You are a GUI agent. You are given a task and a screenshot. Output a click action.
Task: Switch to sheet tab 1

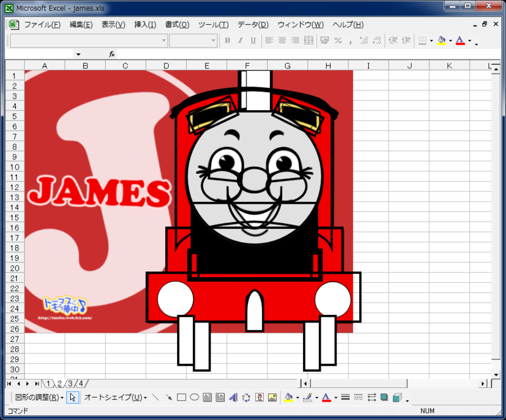pyautogui.click(x=48, y=383)
